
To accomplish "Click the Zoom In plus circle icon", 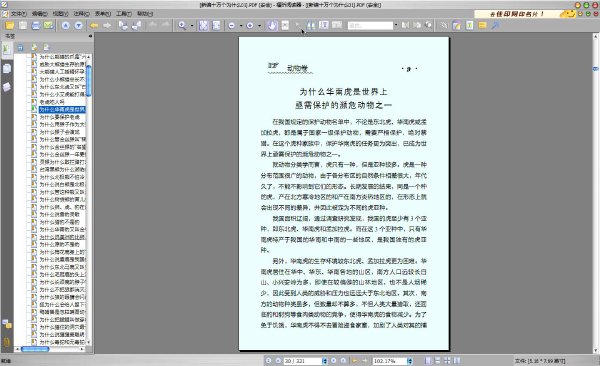I will pos(250,26).
